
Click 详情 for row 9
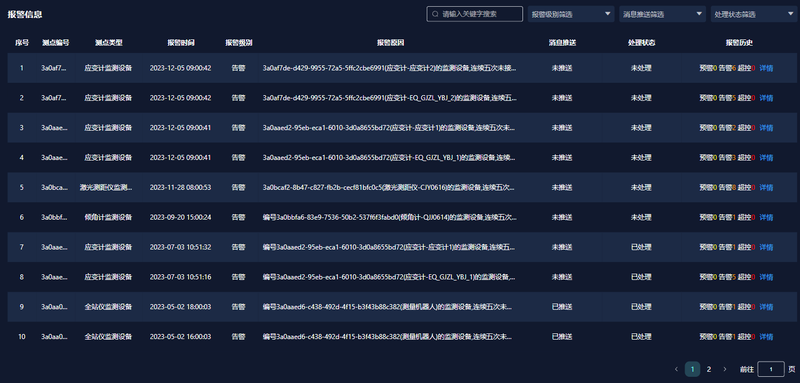pos(766,307)
